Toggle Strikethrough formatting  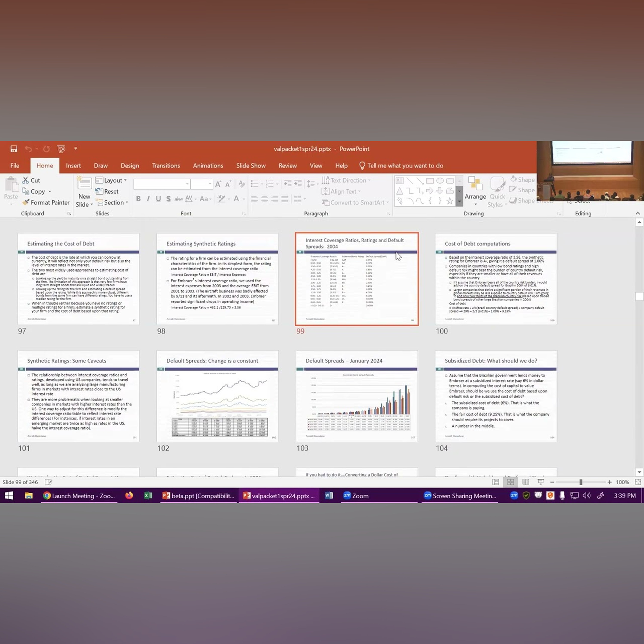point(178,199)
